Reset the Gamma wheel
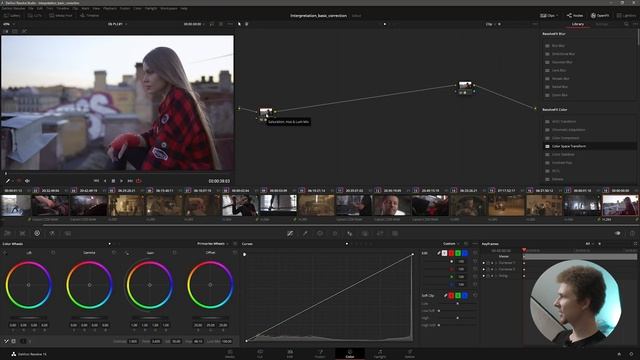 [x=114, y=253]
